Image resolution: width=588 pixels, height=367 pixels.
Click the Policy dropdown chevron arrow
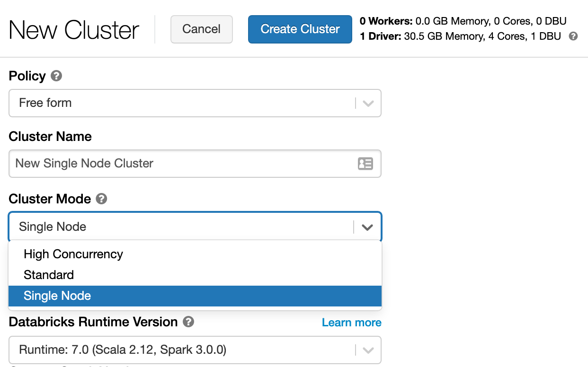[368, 103]
